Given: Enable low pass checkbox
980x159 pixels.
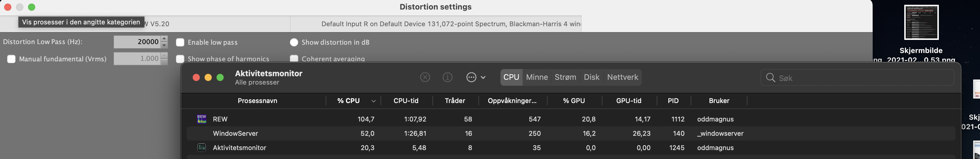Looking at the screenshot, I should [180, 43].
